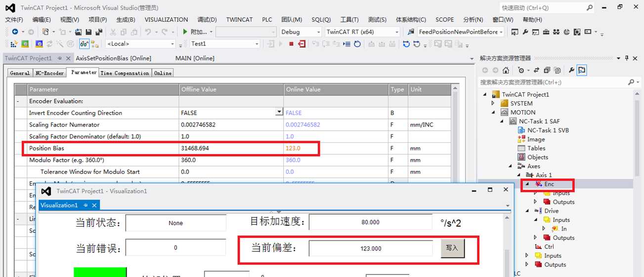Select the MOTION node in the tree
644x277 pixels.
[523, 112]
